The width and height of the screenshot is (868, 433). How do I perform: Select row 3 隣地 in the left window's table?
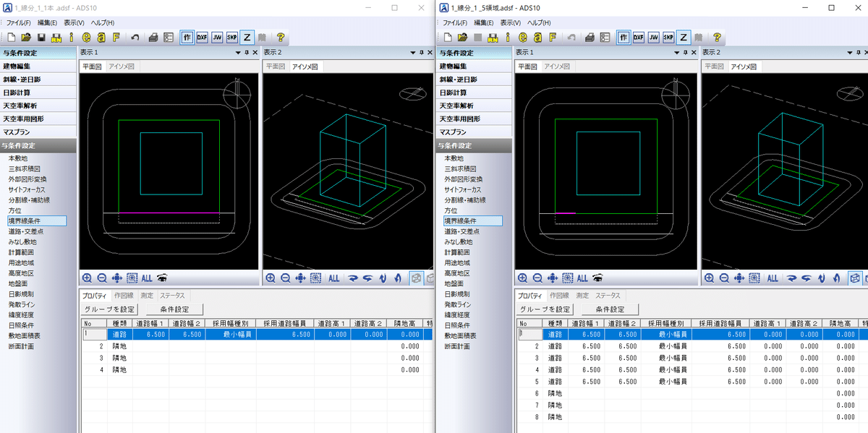(257, 358)
